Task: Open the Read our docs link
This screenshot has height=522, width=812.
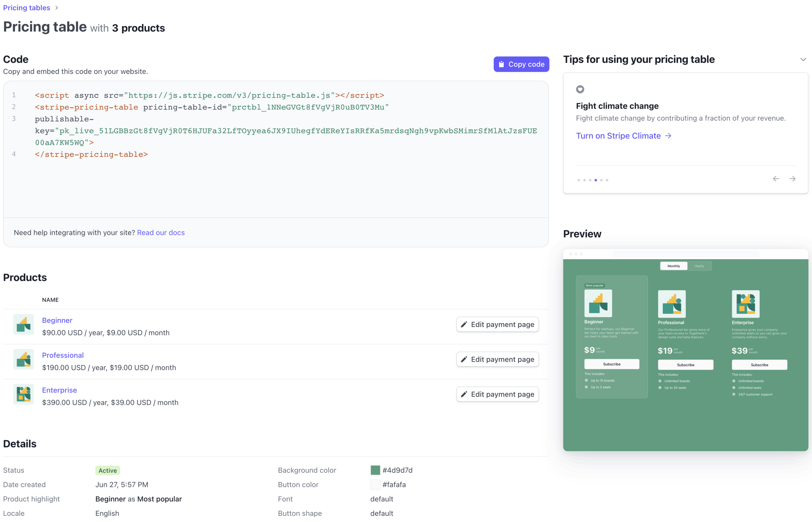Action: 161,232
